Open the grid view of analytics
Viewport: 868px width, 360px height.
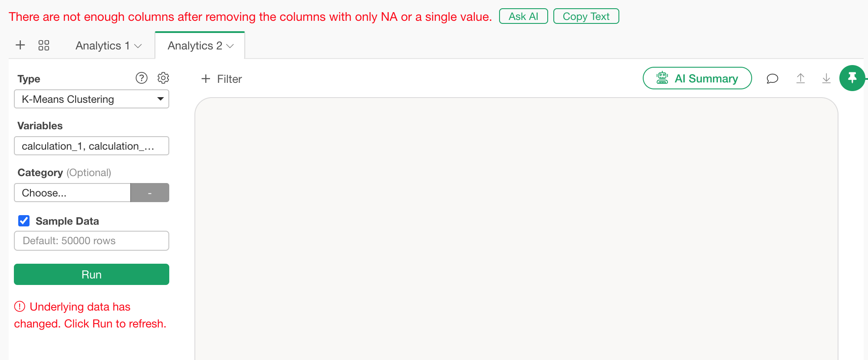pyautogui.click(x=44, y=45)
